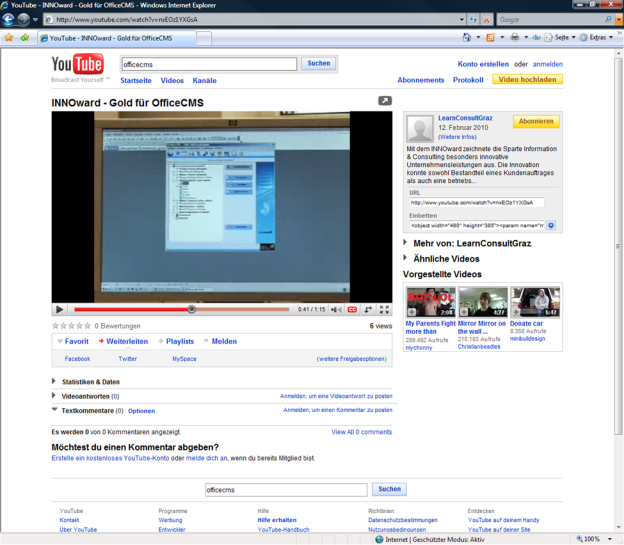Open Mirror Mirror on the wall thumbnail
Viewport: 624px width, 545px height.
483,302
